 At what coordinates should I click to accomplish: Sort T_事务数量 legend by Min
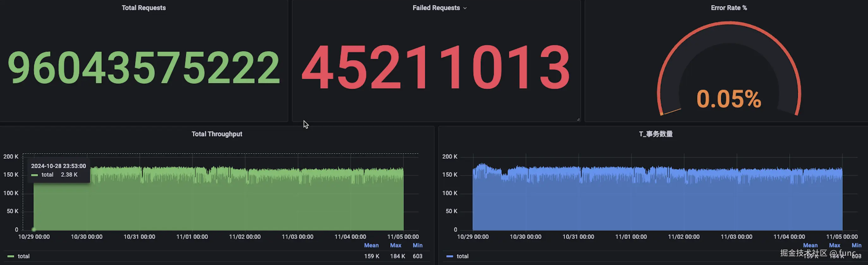857,245
